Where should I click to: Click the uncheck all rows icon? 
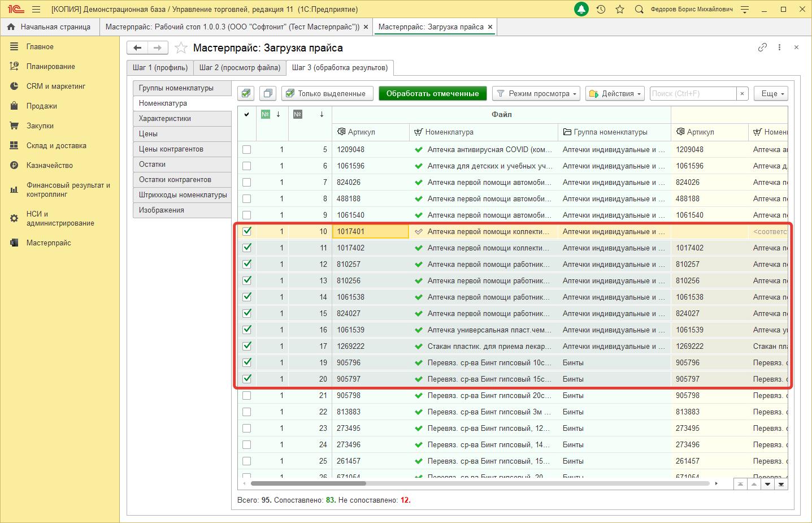pos(268,94)
